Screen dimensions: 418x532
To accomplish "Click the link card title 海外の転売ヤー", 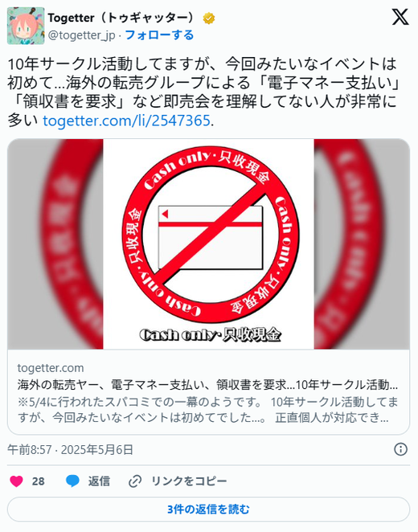I will [207, 385].
